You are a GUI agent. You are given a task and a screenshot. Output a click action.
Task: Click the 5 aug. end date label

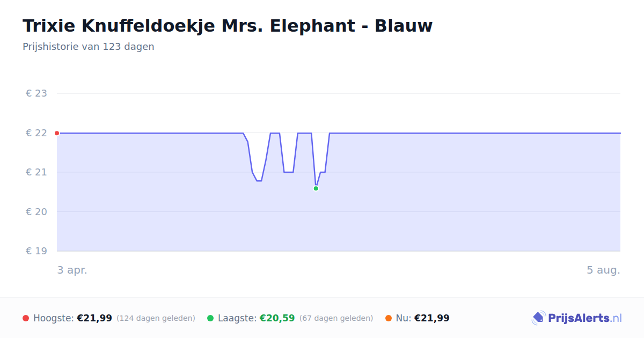pyautogui.click(x=603, y=270)
